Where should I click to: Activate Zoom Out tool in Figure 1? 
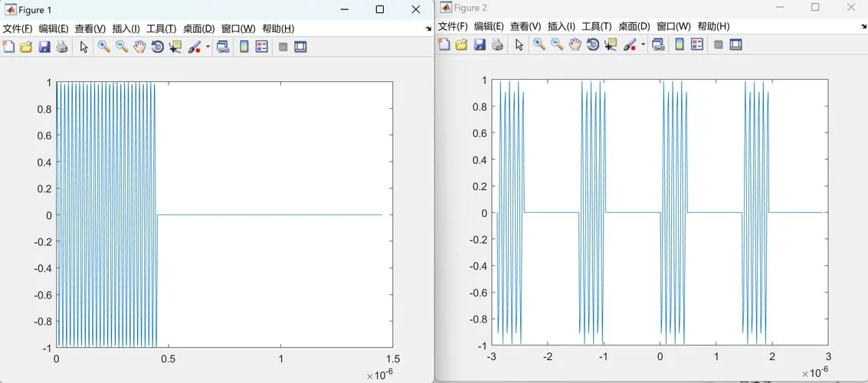point(122,47)
